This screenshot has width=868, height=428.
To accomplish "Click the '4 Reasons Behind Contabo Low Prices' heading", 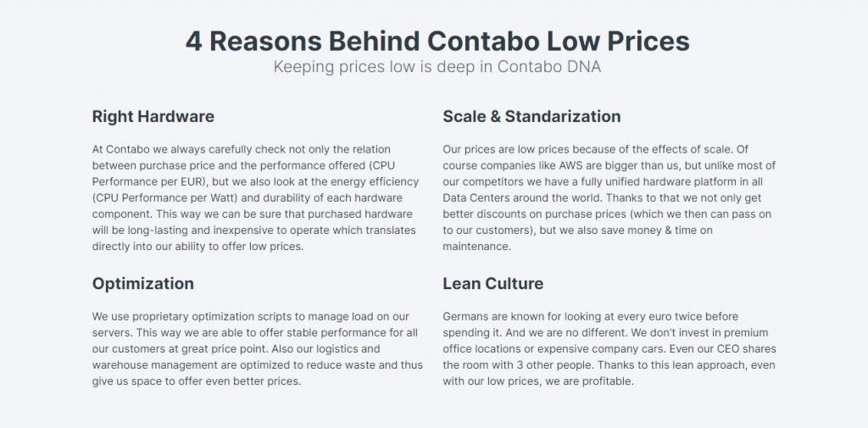I will click(x=437, y=41).
